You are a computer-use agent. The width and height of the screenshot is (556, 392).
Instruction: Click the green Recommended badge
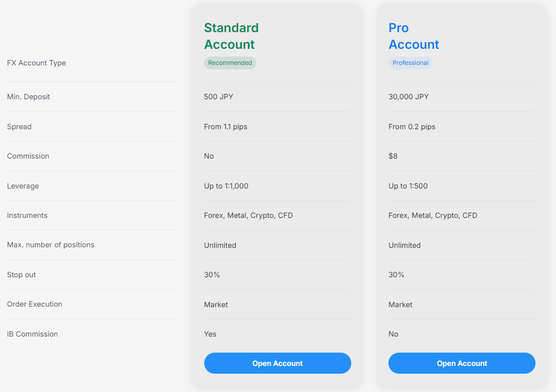click(230, 63)
